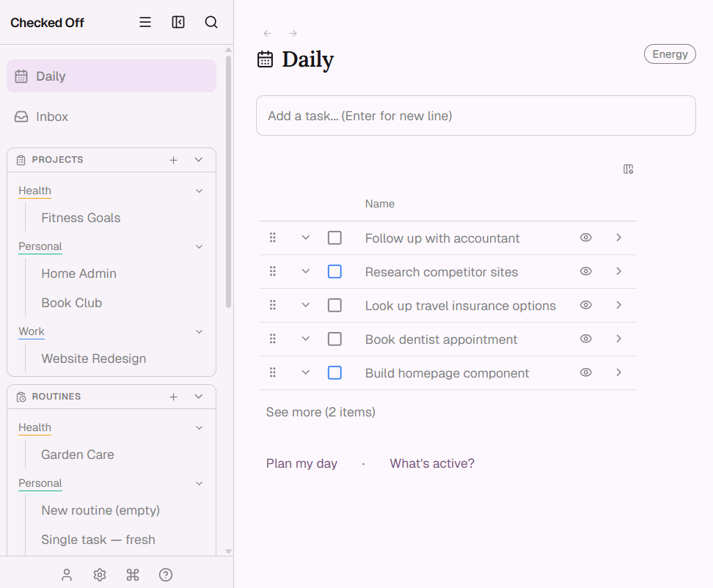713x588 pixels.
Task: Open the Home Admin project
Action: [78, 273]
